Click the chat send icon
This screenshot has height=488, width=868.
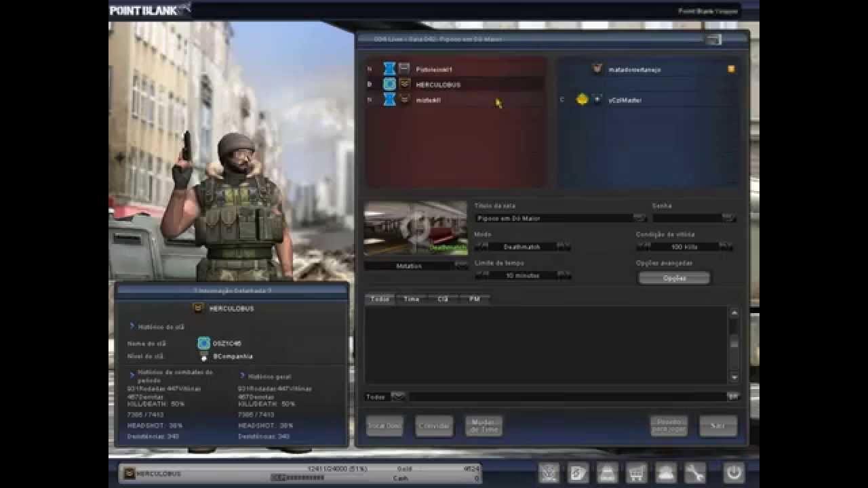pos(732,396)
